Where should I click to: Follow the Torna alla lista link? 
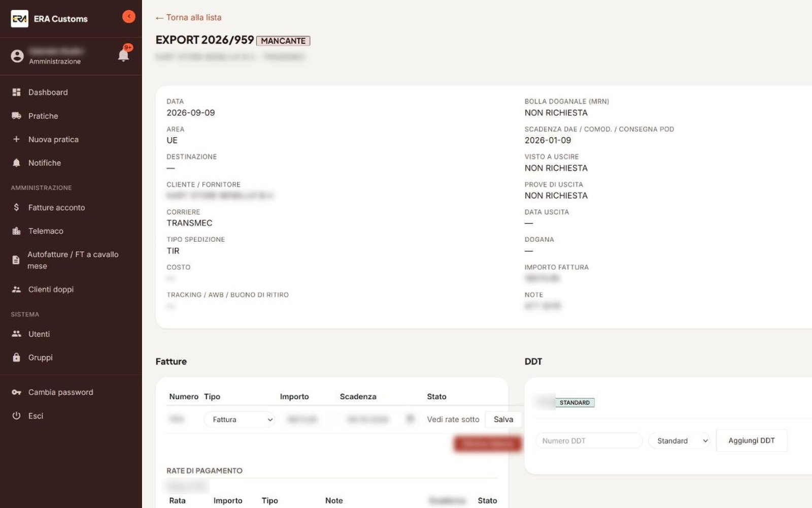click(x=188, y=17)
